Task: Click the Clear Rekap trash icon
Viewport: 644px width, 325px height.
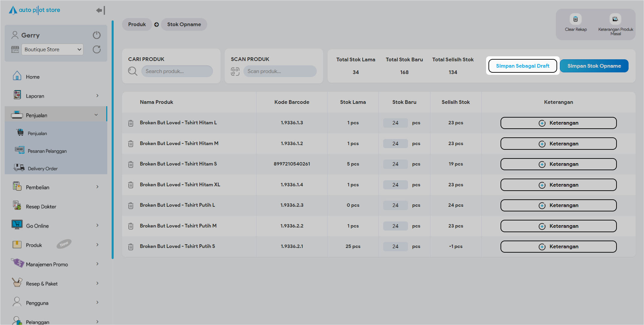Action: tap(575, 19)
